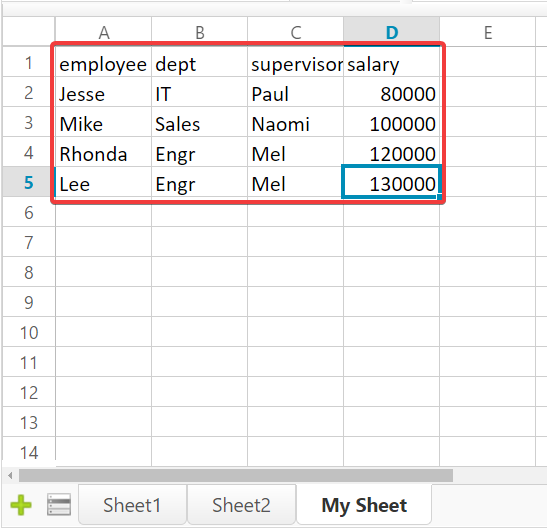This screenshot has height=529, width=547.
Task: Click the salary cell with 80000
Action: pos(391,92)
